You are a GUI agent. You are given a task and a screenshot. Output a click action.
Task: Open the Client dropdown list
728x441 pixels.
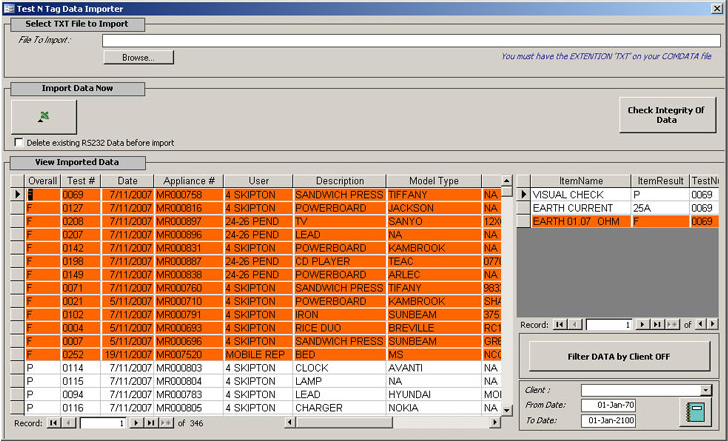(x=705, y=390)
